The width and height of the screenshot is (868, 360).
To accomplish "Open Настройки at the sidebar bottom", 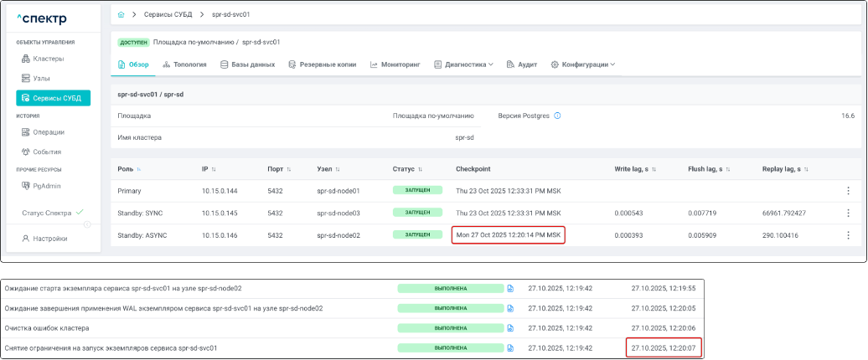I will tap(49, 239).
